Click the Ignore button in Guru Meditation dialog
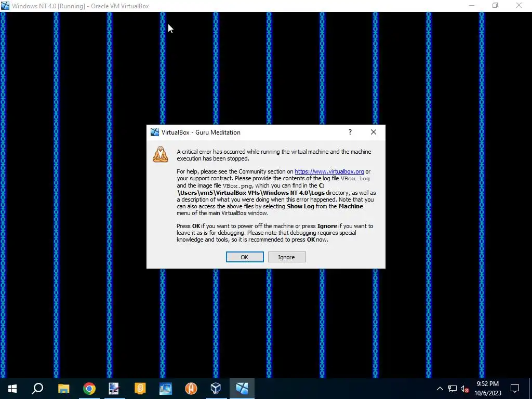The image size is (532, 399). coord(287,257)
